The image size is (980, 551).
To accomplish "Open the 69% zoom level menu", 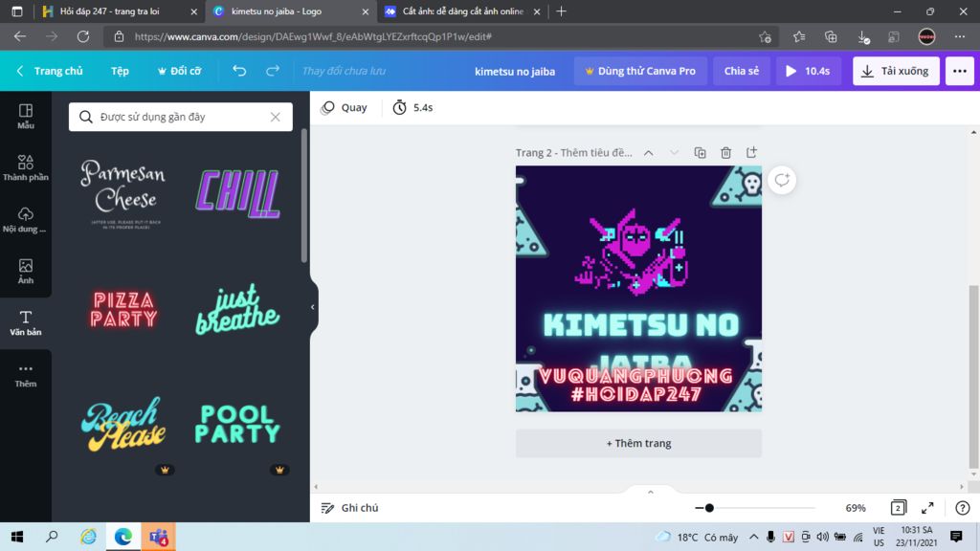I will point(855,508).
